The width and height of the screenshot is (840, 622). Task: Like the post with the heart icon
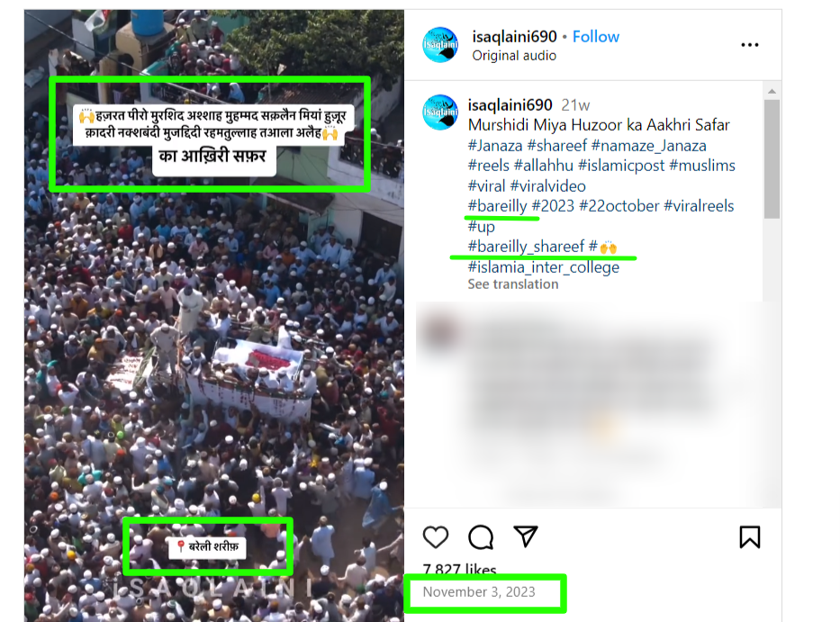436,536
